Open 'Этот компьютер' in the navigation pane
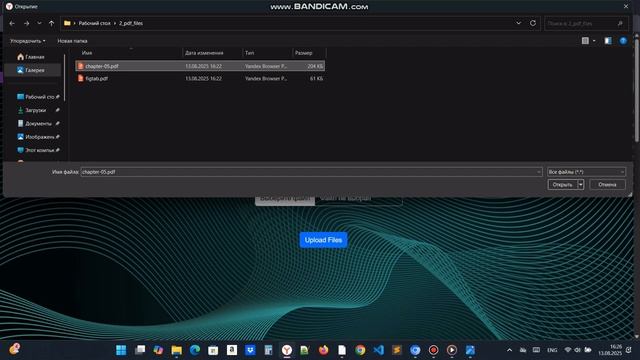 38,150
